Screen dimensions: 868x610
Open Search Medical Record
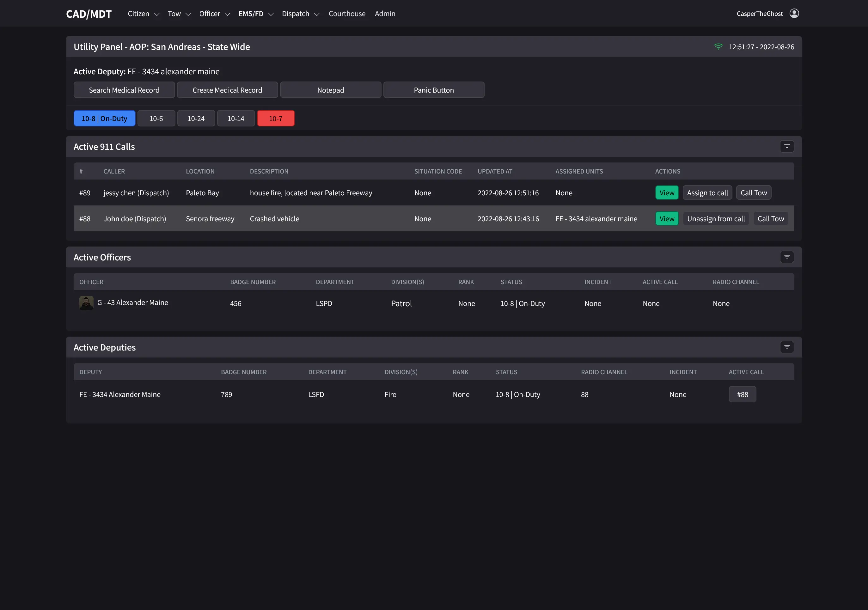coord(124,89)
